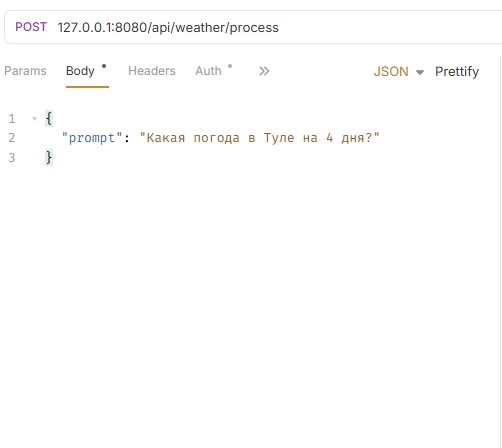Click line number 2 in the gutter
Viewport: 502px width, 448px height.
(12, 138)
